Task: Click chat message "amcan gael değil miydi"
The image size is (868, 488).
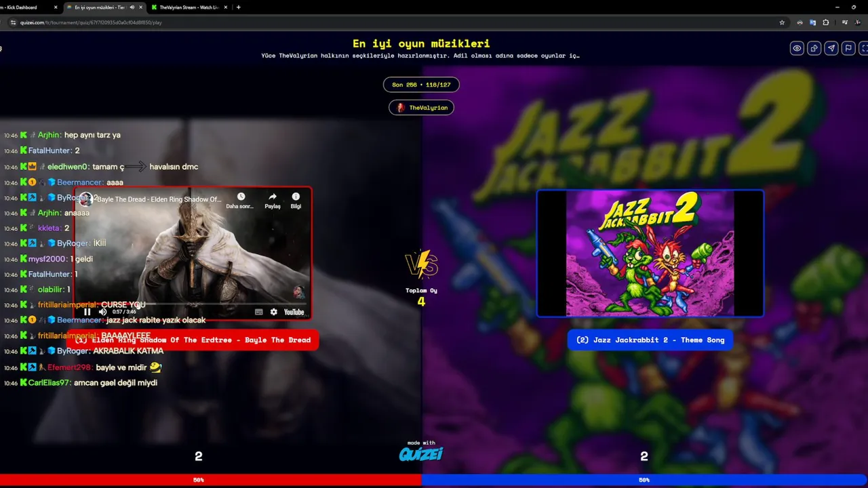Action: (115, 383)
